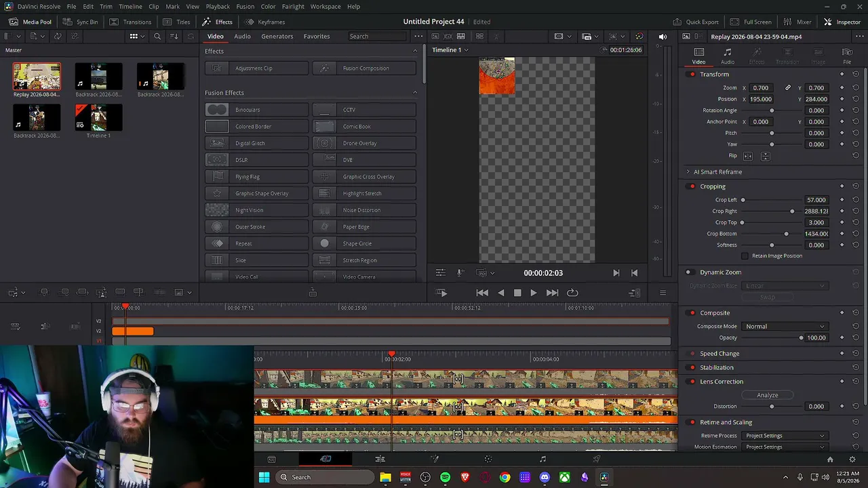Image resolution: width=868 pixels, height=488 pixels.
Task: Open the Titles panel
Action: [x=176, y=22]
